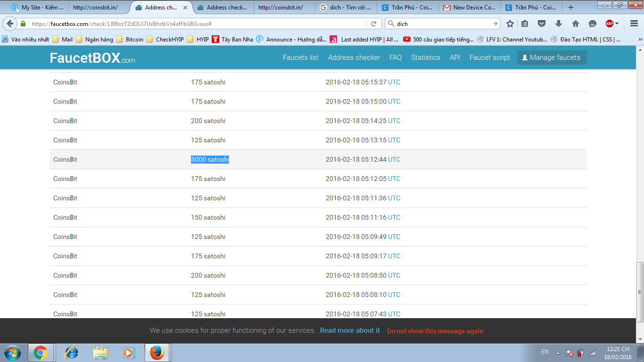Click the UTC link for 05:15:37
The height and width of the screenshot is (362, 644).
394,82
